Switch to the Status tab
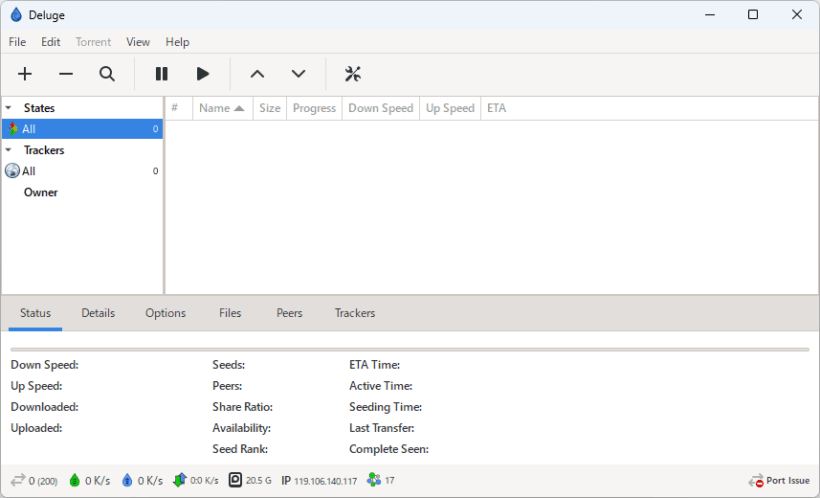Screen dimensions: 820x498 pyautogui.click(x=36, y=313)
